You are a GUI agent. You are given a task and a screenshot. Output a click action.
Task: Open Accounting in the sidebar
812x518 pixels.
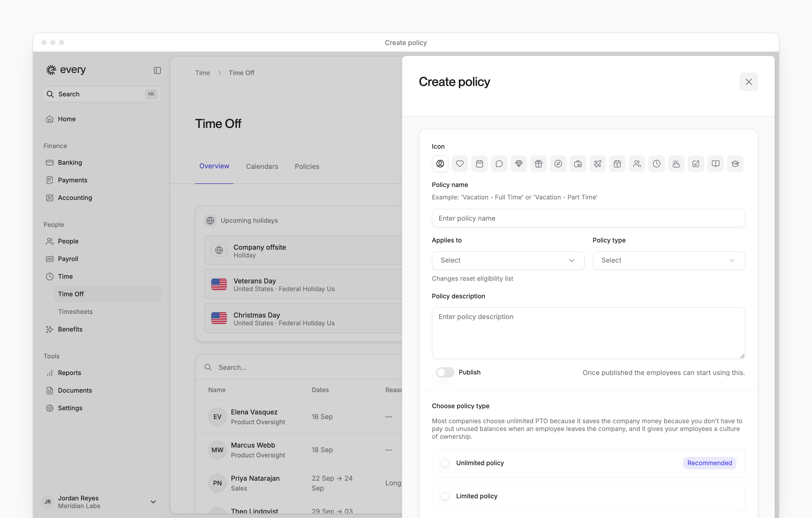coord(101,198)
